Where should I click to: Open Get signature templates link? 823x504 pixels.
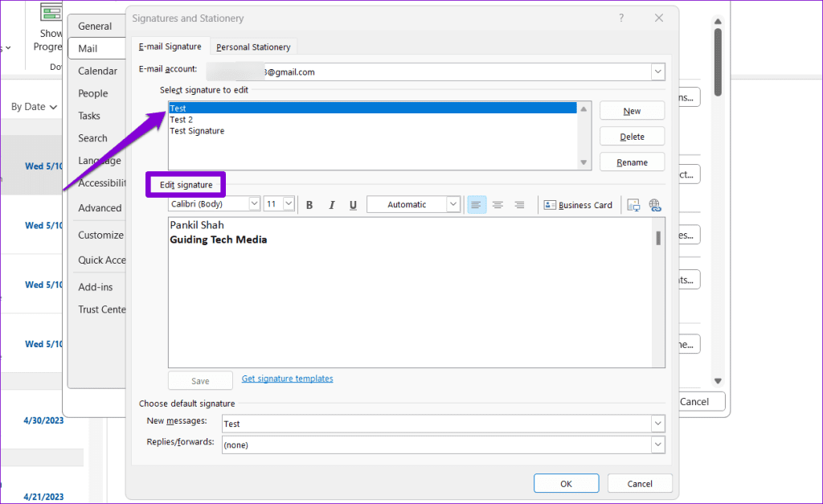(x=287, y=379)
